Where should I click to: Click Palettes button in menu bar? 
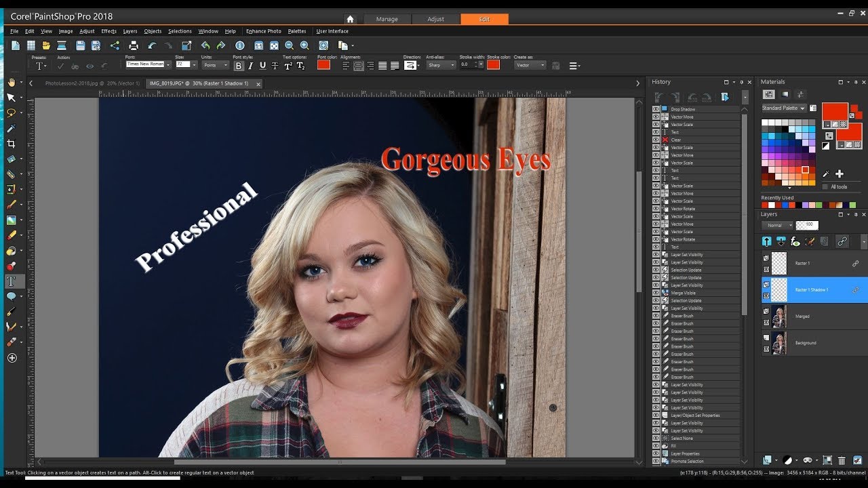tap(297, 31)
